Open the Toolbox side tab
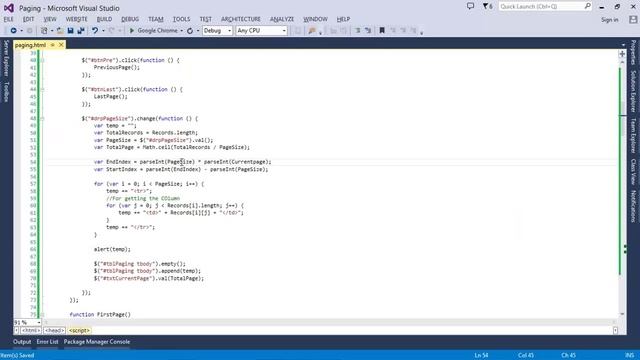Image resolution: width=640 pixels, height=360 pixels. tap(6, 91)
